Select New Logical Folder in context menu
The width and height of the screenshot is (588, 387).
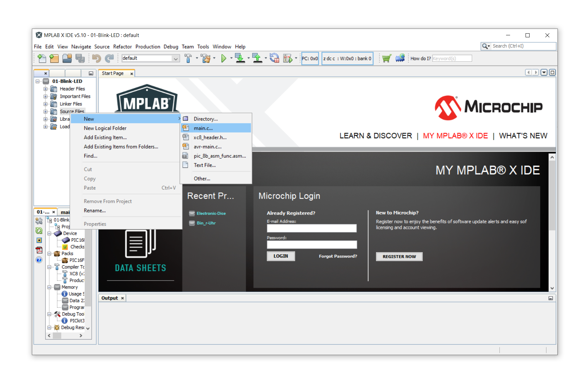(x=105, y=128)
